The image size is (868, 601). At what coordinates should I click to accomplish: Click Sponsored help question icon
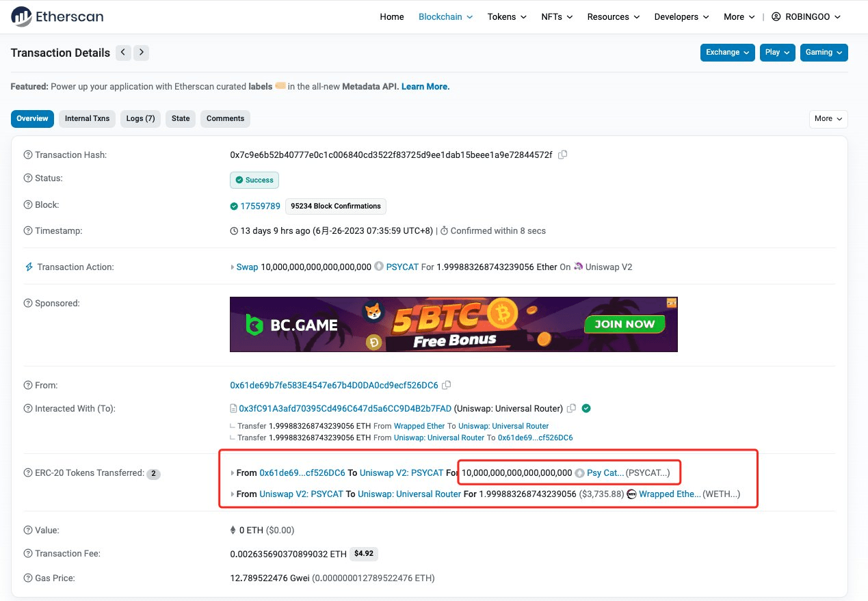coord(28,303)
